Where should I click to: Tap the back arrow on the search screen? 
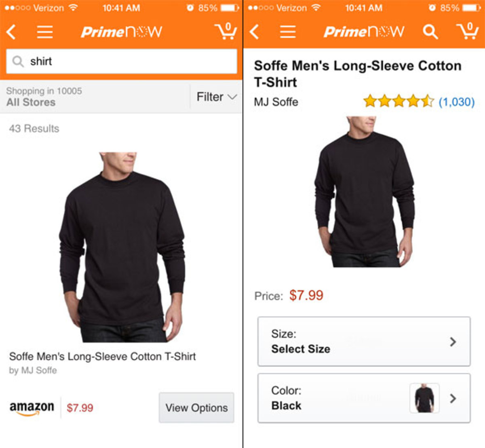tap(12, 32)
